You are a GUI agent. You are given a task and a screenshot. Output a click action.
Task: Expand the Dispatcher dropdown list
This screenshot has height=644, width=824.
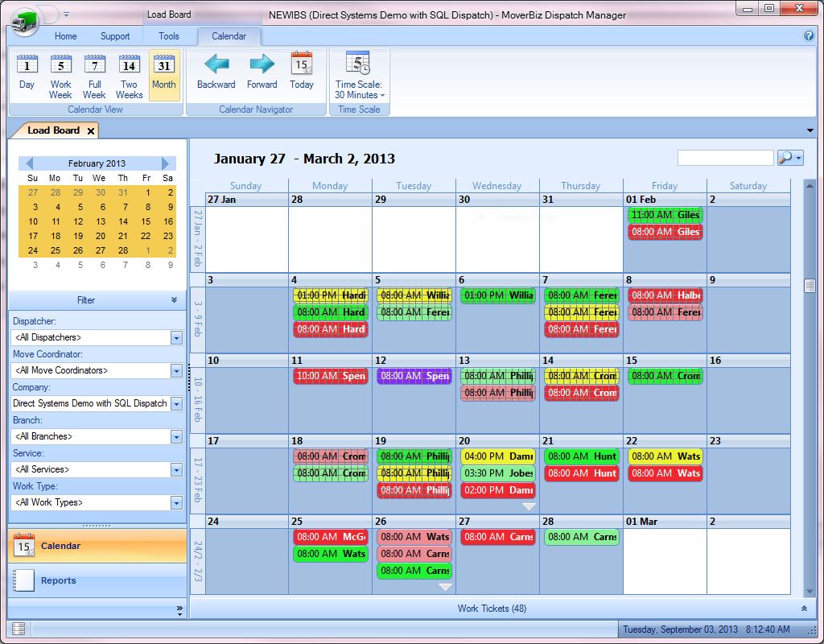click(x=176, y=338)
